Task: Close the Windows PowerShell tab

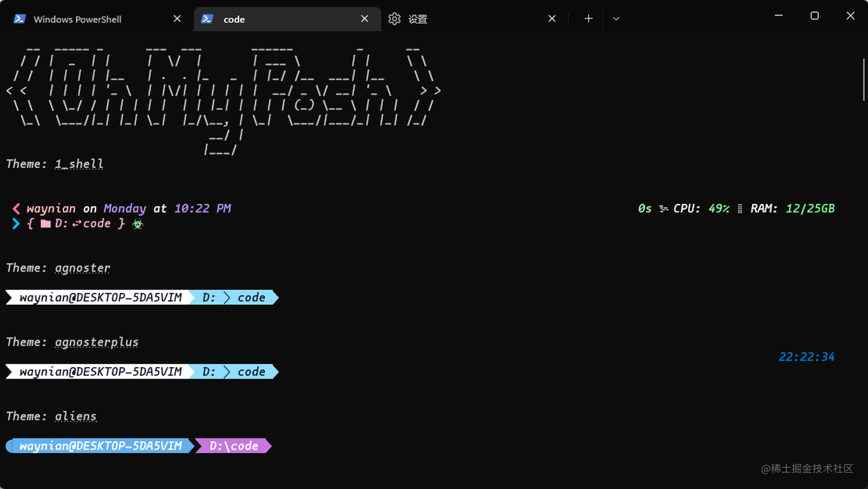Action: click(x=177, y=19)
